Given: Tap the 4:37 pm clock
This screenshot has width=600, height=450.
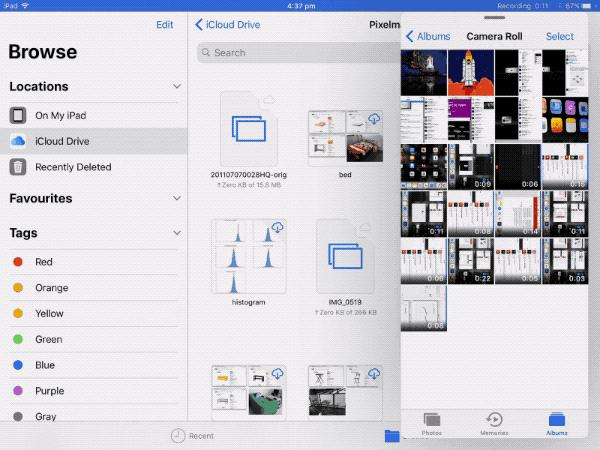Looking at the screenshot, I should coord(301,6).
